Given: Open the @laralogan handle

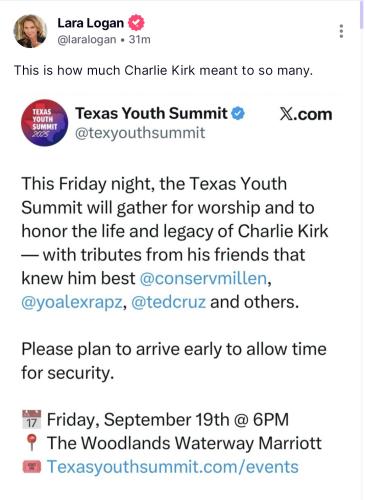Looking at the screenshot, I should [87, 40].
